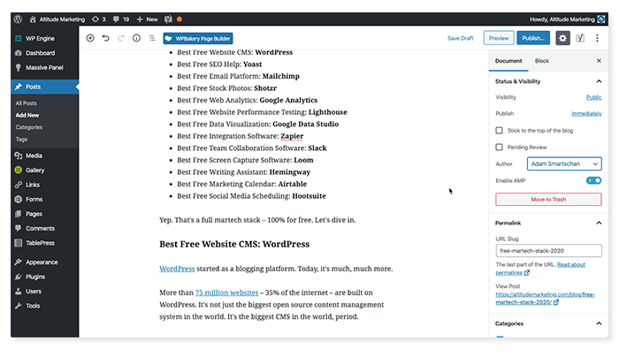Change visibility via Public link

(593, 97)
